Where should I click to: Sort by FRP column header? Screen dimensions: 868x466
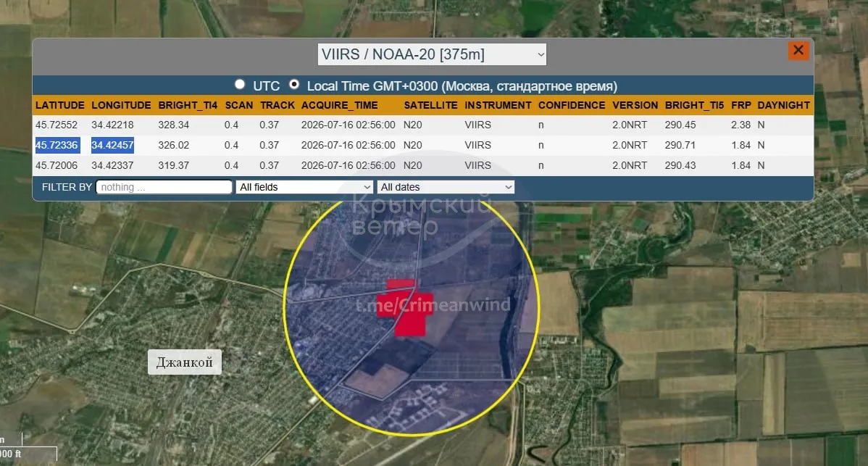coord(740,105)
